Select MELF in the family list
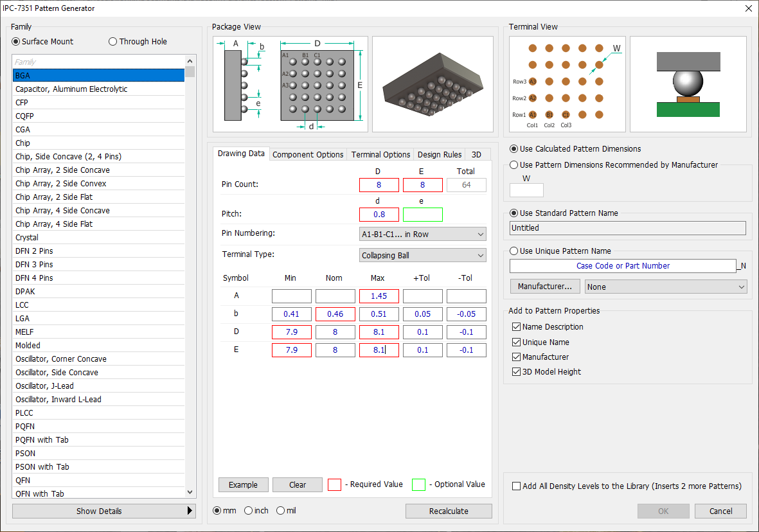The width and height of the screenshot is (759, 532). (98, 332)
